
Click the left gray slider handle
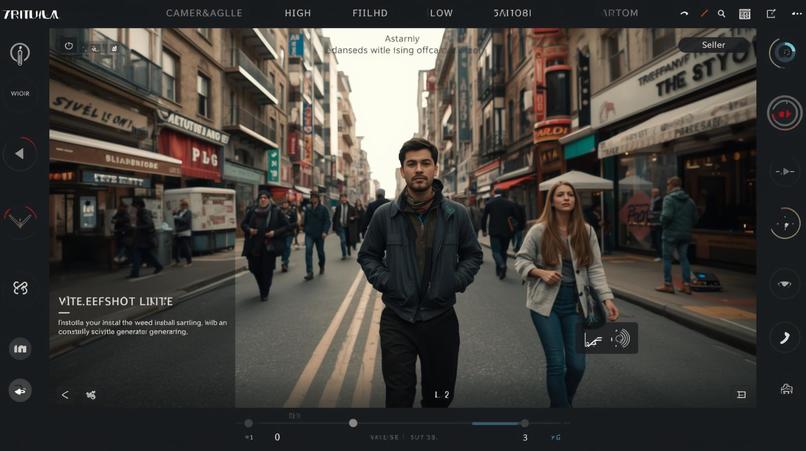(249, 423)
